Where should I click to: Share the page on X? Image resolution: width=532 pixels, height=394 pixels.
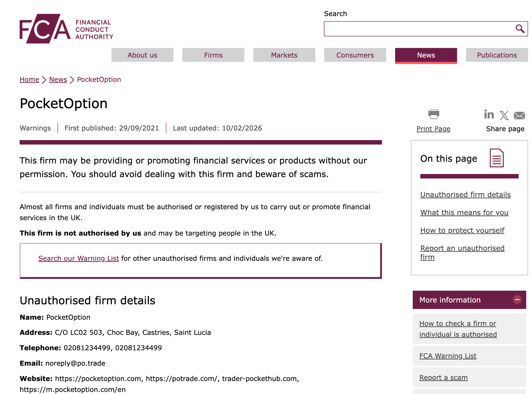coord(504,115)
